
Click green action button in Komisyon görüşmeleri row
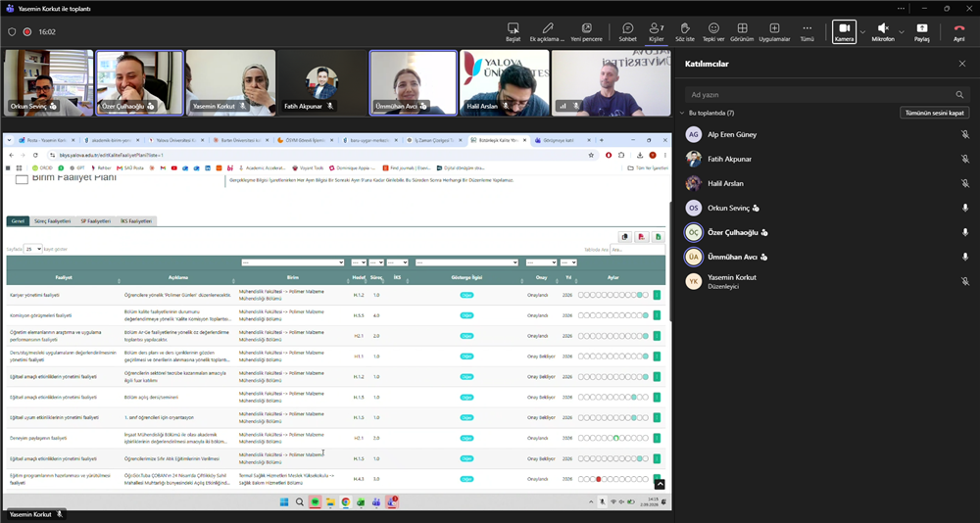pyautogui.click(x=657, y=315)
